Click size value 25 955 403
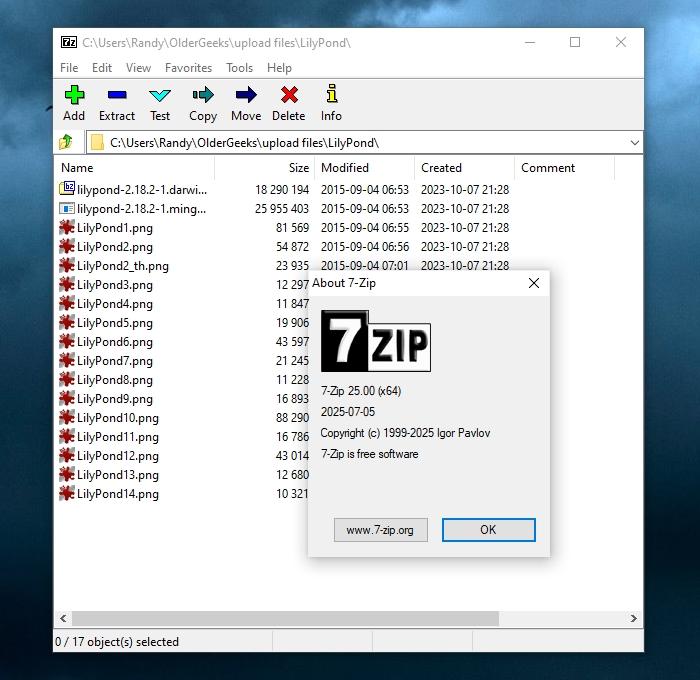The width and height of the screenshot is (700, 680). (x=282, y=209)
